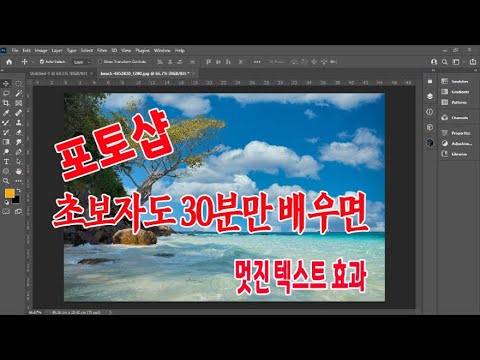This screenshot has width=480, height=360.
Task: Close the Untitled-1 document tab
Action: click(x=92, y=73)
